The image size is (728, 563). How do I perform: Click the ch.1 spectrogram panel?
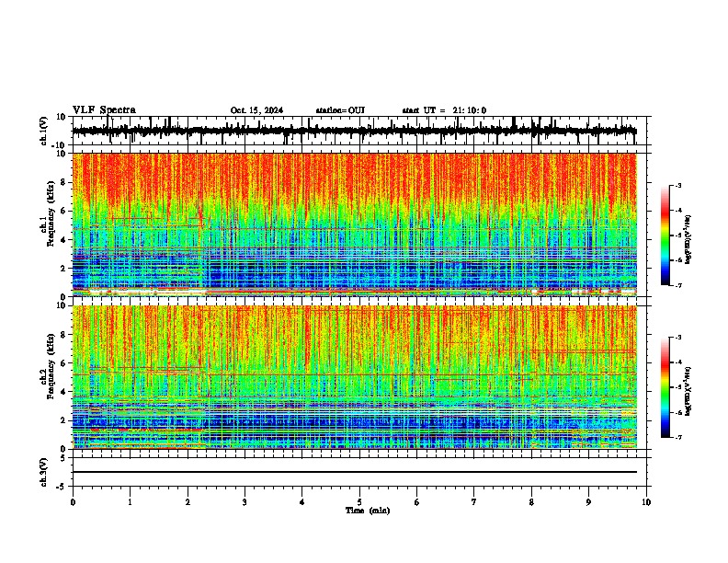click(355, 224)
